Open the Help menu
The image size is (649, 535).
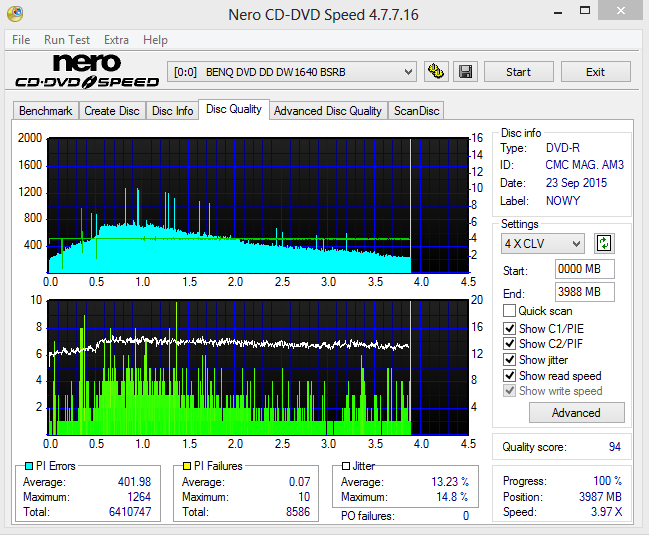[155, 40]
